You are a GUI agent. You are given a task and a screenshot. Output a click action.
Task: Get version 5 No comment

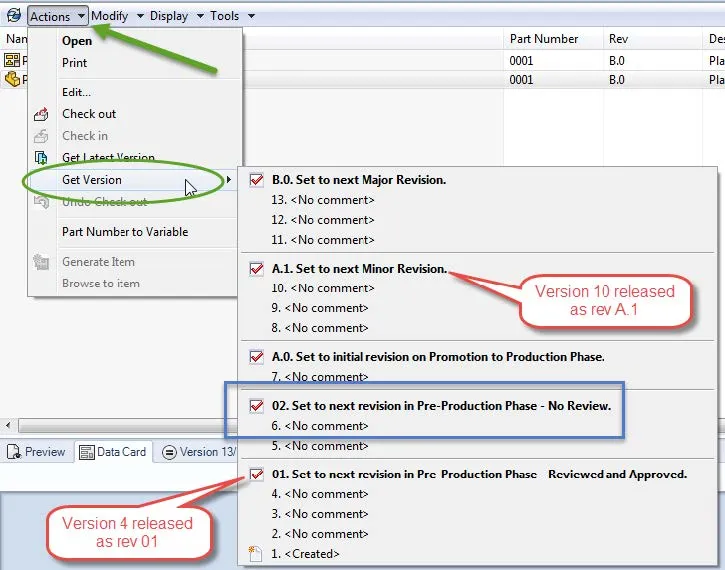tap(319, 446)
